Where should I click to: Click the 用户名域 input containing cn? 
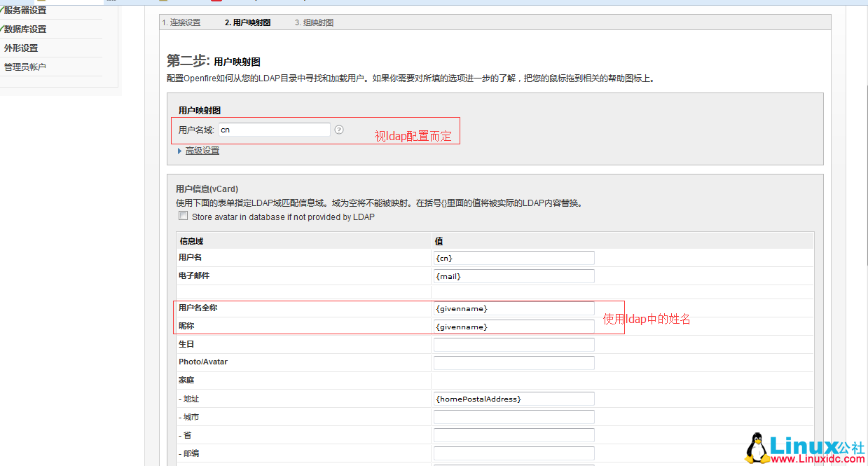[274, 129]
